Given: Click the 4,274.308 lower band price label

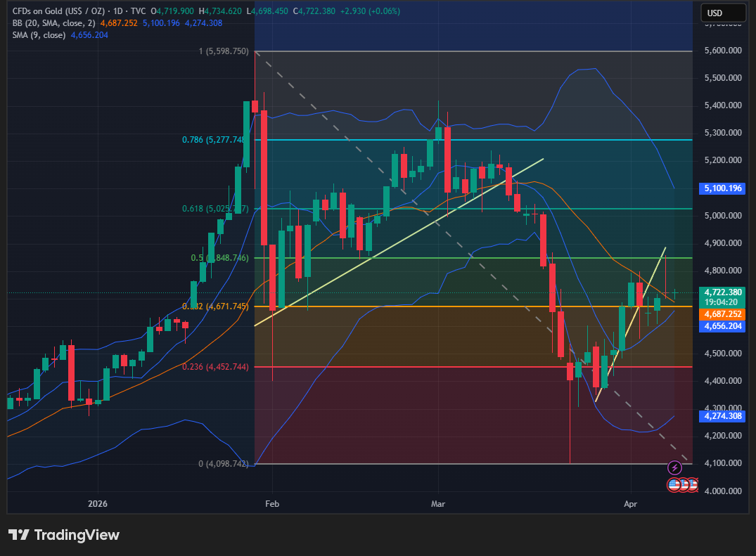Looking at the screenshot, I should pyautogui.click(x=724, y=416).
